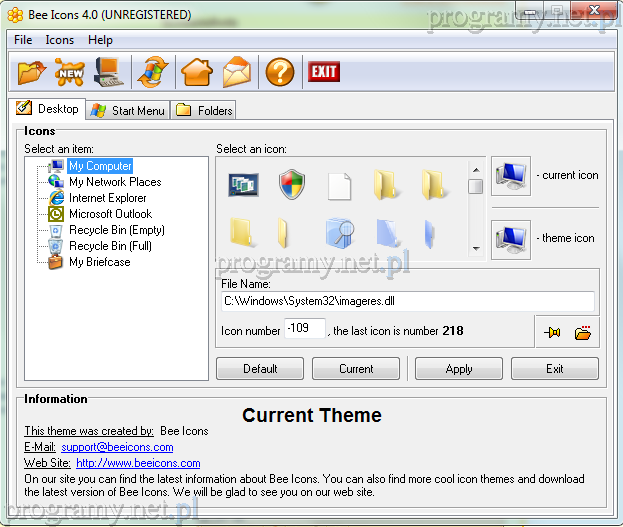Select Recycle Bin (Empty) in the item tree
The width and height of the screenshot is (623, 527).
point(116,230)
